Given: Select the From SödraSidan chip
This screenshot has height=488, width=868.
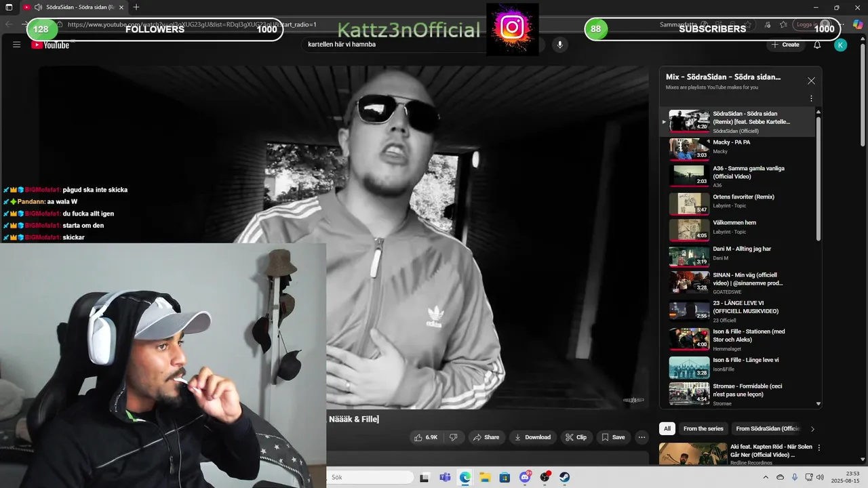Looking at the screenshot, I should coord(768,428).
